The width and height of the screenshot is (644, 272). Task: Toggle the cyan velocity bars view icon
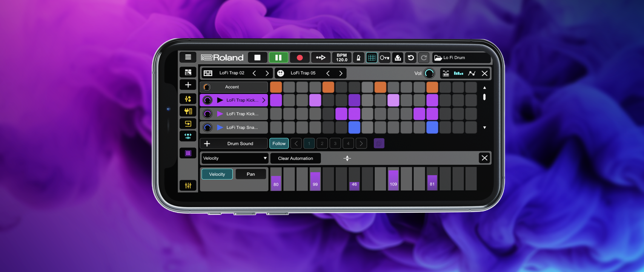(x=458, y=73)
